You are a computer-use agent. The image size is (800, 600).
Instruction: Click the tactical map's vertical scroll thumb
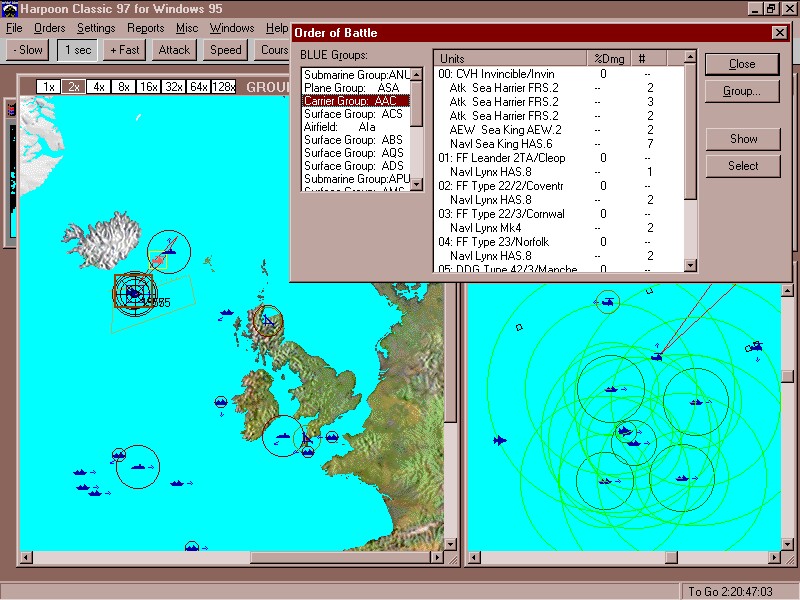(787, 376)
